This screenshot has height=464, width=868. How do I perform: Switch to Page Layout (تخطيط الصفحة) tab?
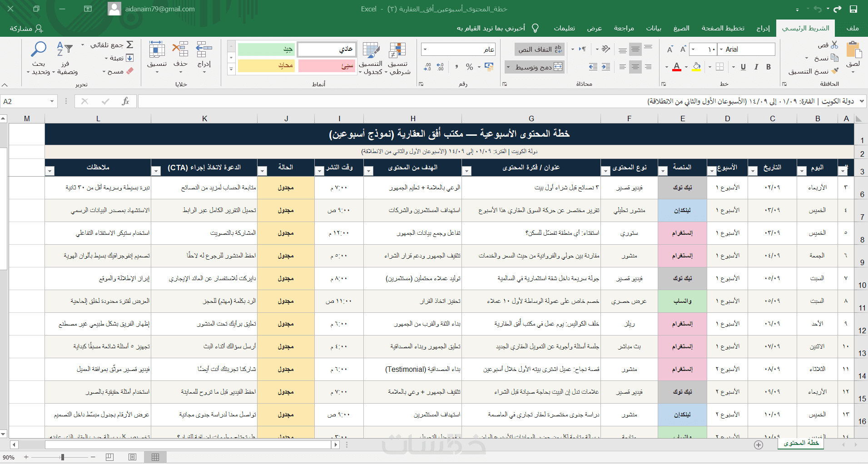click(723, 28)
